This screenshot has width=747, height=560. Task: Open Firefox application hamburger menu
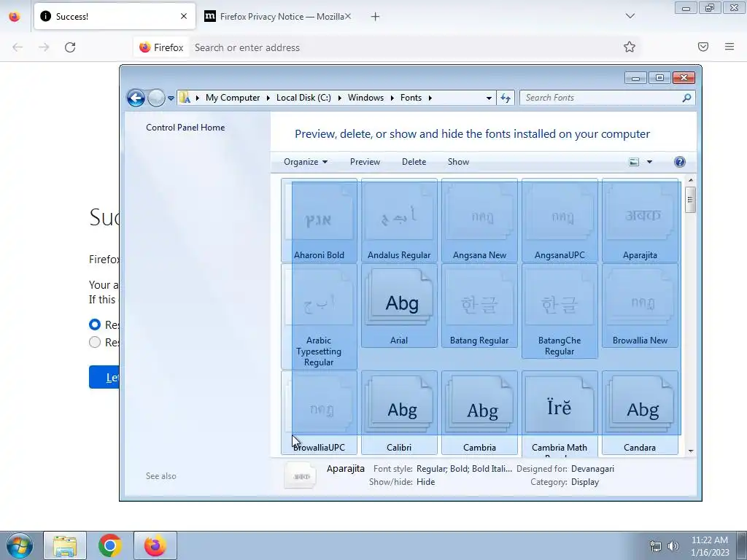coord(729,47)
